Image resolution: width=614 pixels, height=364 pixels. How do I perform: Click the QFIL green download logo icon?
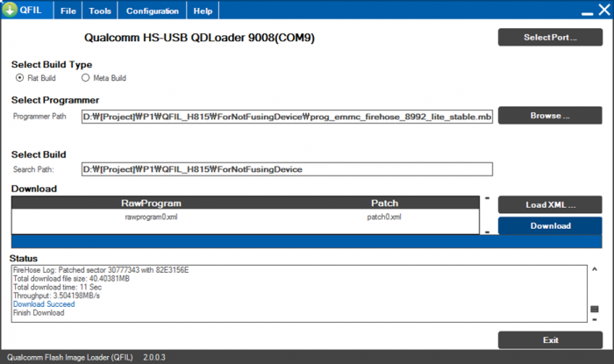coord(10,9)
